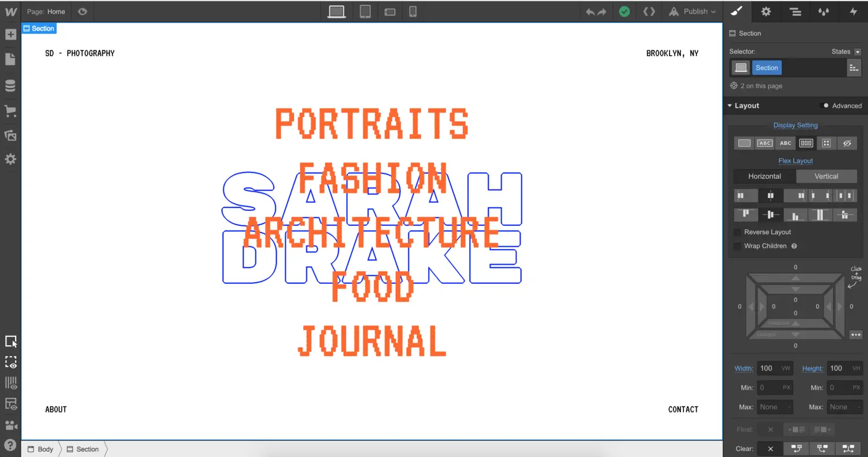The image size is (868, 457).
Task: Open the Interactions lightning tab
Action: pos(854,12)
